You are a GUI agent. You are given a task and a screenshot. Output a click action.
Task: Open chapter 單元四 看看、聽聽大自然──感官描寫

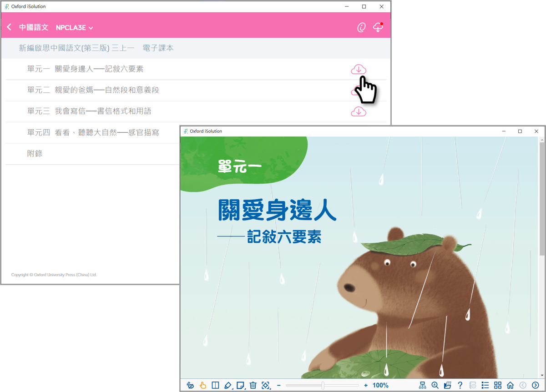(x=93, y=133)
